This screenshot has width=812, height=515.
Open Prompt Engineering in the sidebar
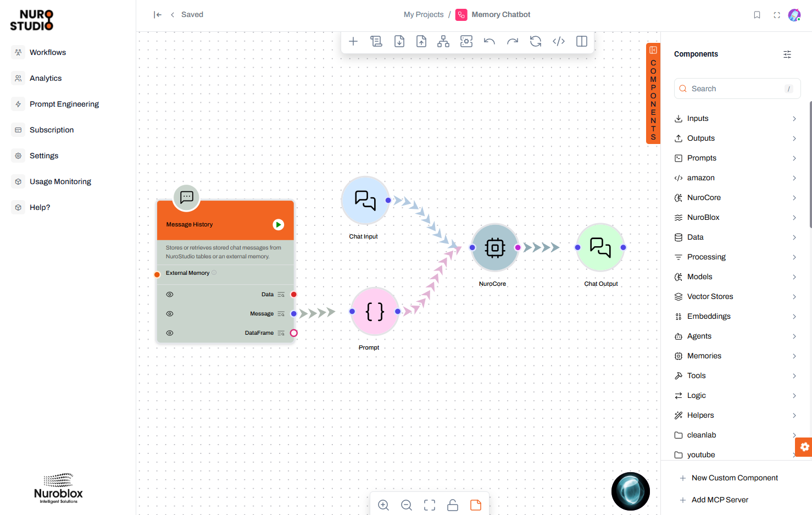pyautogui.click(x=64, y=104)
